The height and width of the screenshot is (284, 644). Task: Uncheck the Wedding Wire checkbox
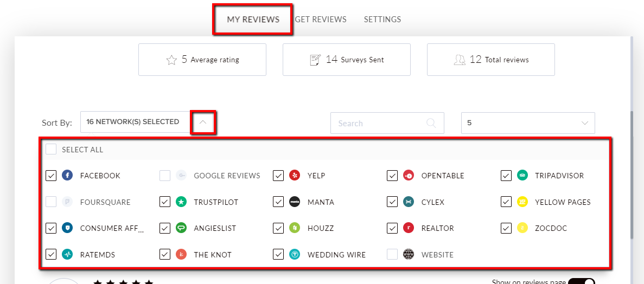278,254
